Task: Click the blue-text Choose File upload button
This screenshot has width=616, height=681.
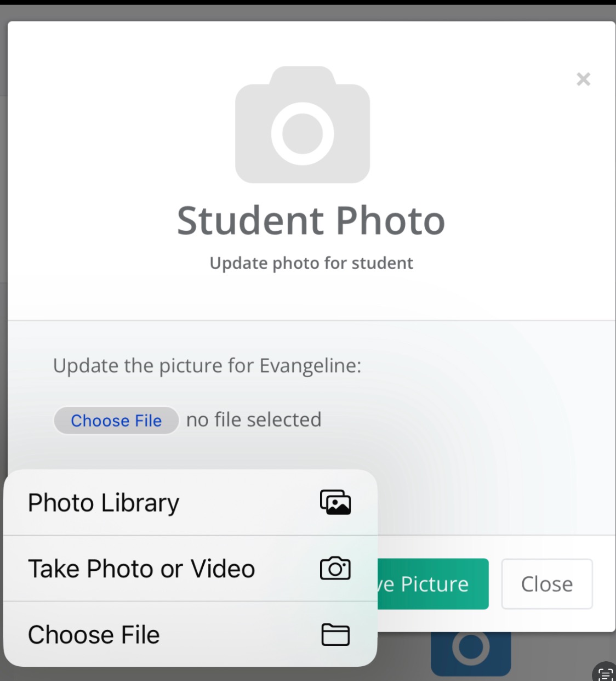Action: [116, 421]
